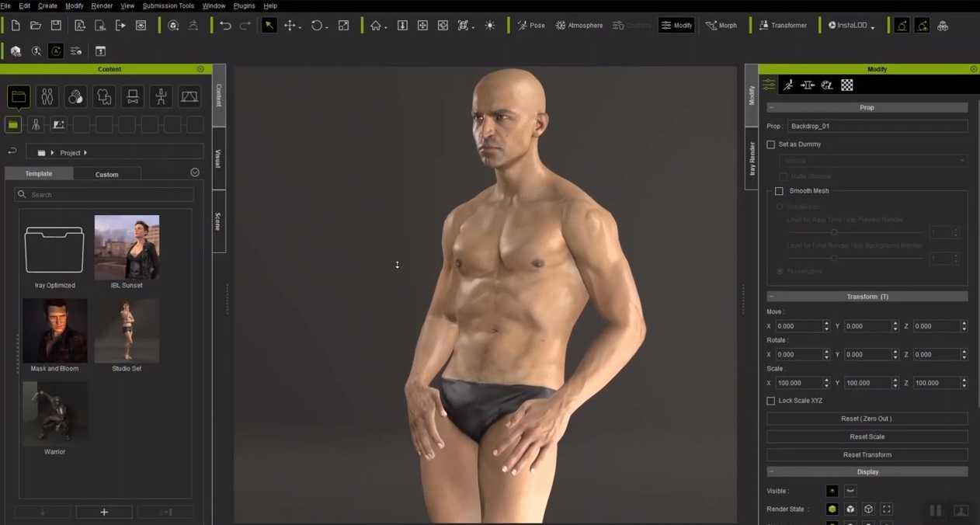Click the Rotate Y stepper arrows
This screenshot has width=980, height=525.
[x=895, y=354]
